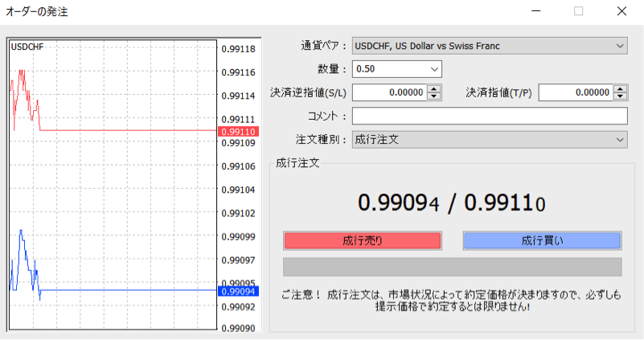Click the 0.99118 price axis label

coord(238,49)
